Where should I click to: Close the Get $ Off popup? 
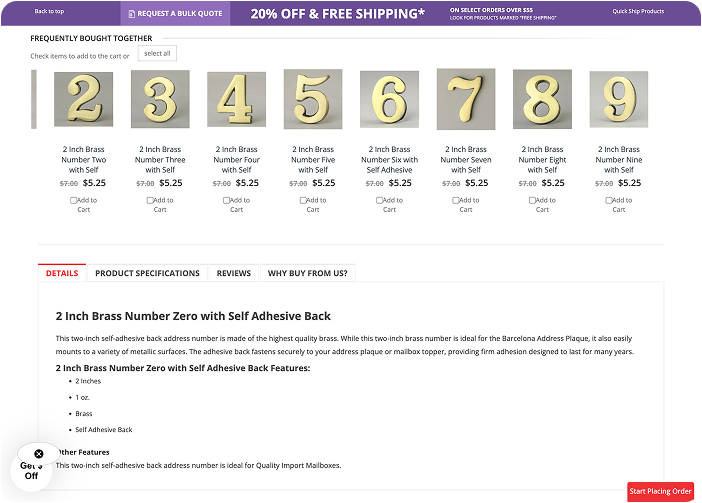[x=39, y=454]
